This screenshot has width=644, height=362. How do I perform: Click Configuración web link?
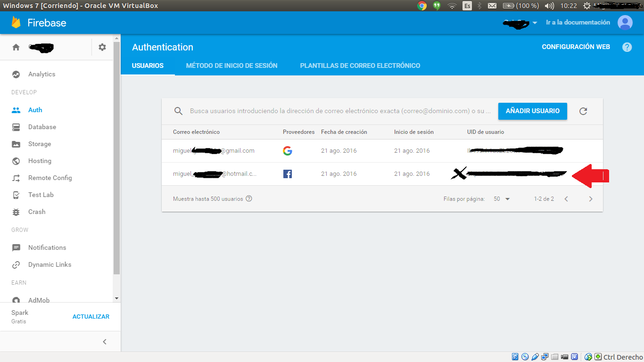coord(576,47)
